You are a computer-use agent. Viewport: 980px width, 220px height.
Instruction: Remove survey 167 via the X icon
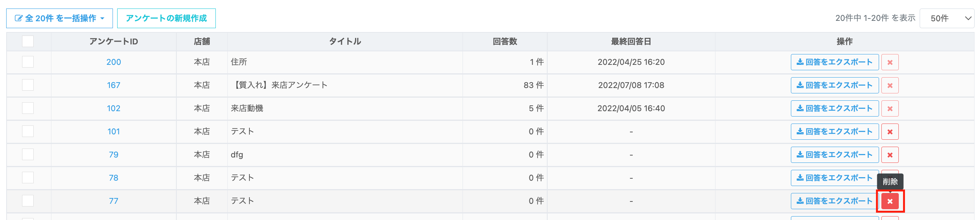(x=890, y=85)
